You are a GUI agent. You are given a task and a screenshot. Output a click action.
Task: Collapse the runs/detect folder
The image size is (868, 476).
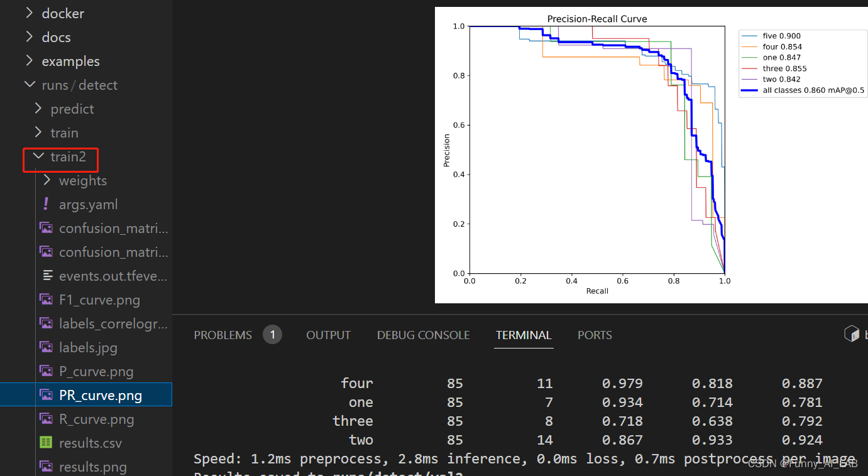29,85
